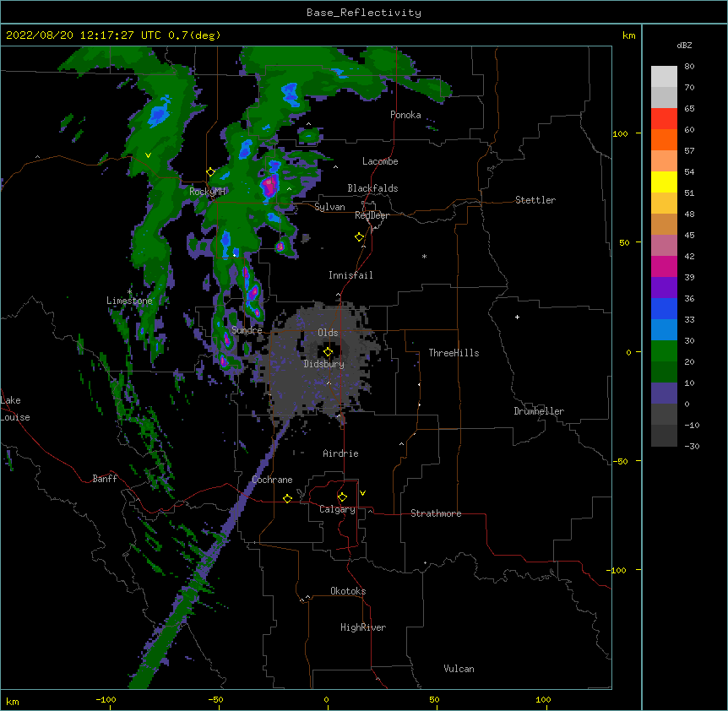Select the Strathmore town label

(x=436, y=513)
